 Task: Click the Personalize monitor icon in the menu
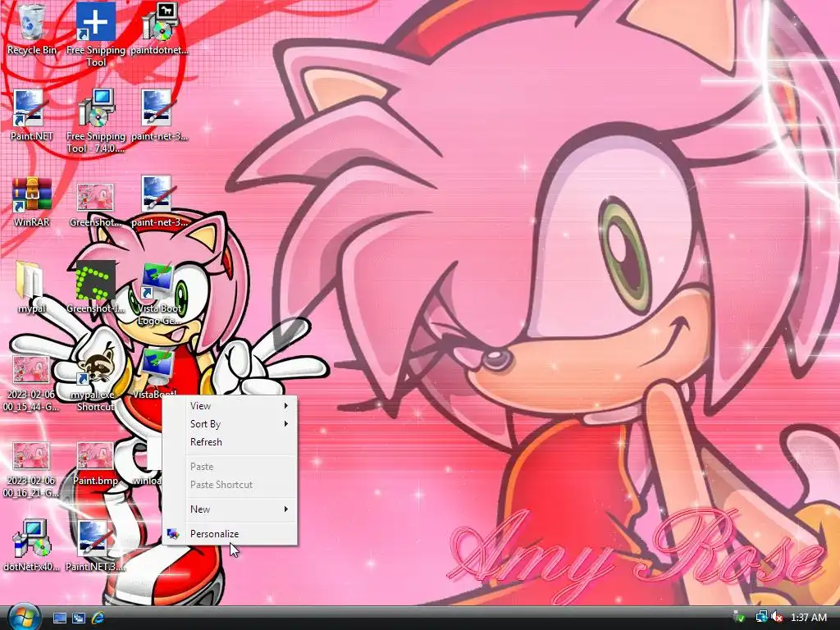[172, 533]
